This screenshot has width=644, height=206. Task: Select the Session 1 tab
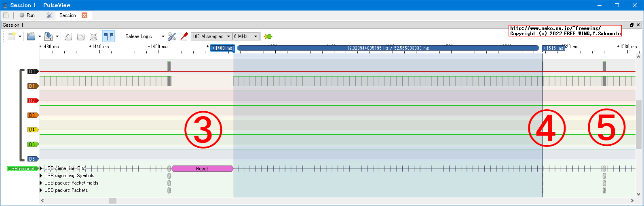click(x=69, y=15)
